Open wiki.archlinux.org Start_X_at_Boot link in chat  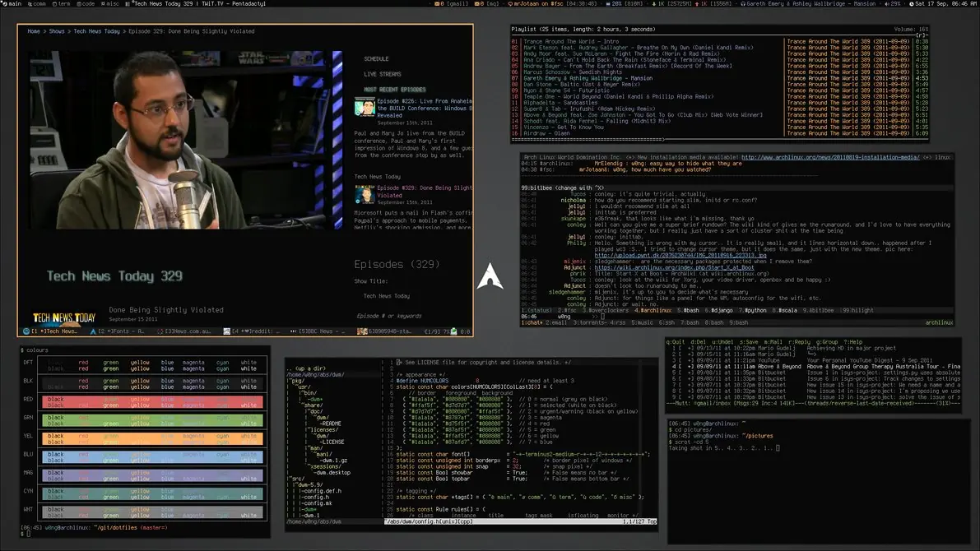pyautogui.click(x=674, y=267)
